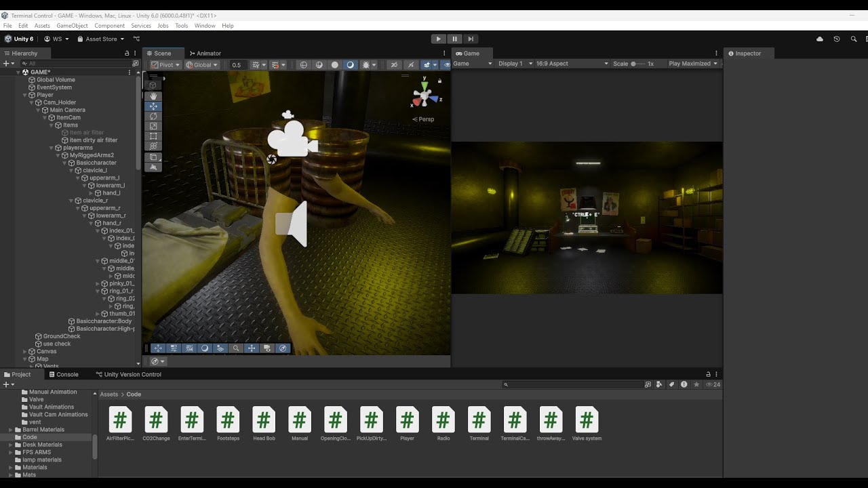
Task: Click the Play button
Action: pyautogui.click(x=438, y=39)
